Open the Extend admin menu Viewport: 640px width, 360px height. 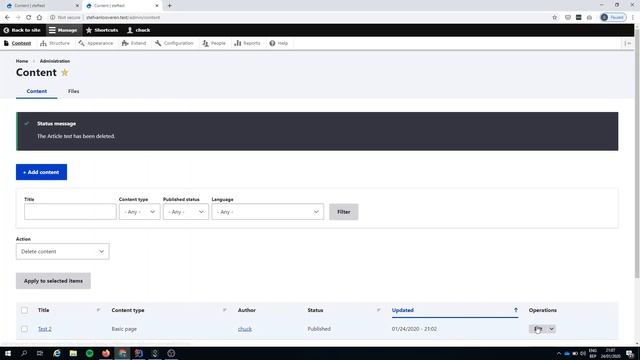[134, 43]
